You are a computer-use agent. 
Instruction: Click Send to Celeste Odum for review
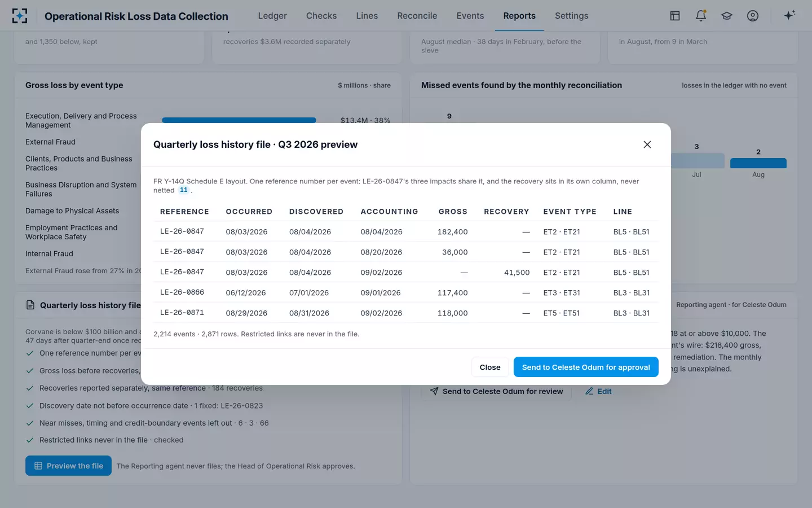(x=496, y=391)
